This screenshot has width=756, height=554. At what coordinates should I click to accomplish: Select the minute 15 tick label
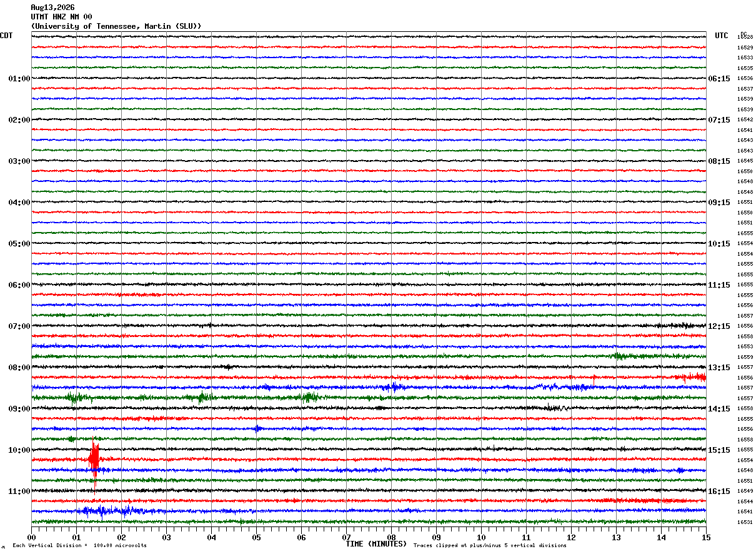tap(706, 537)
